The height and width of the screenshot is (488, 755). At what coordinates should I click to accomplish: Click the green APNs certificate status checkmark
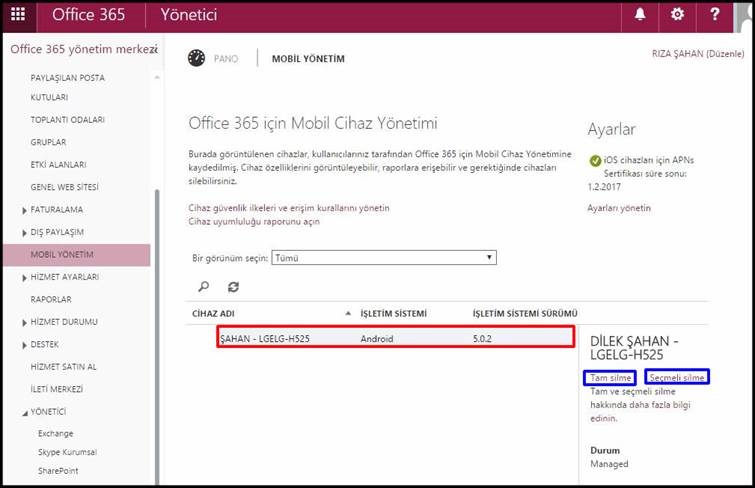[x=595, y=161]
